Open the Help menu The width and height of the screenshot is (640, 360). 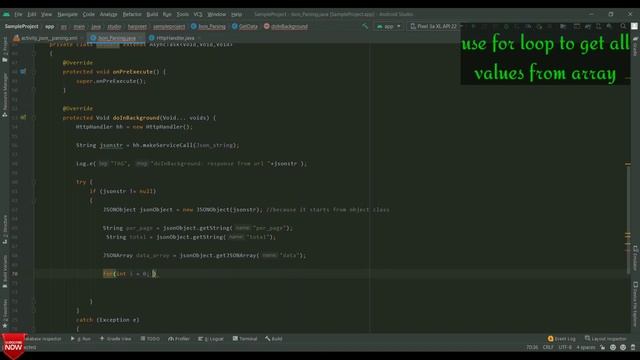[236, 14]
